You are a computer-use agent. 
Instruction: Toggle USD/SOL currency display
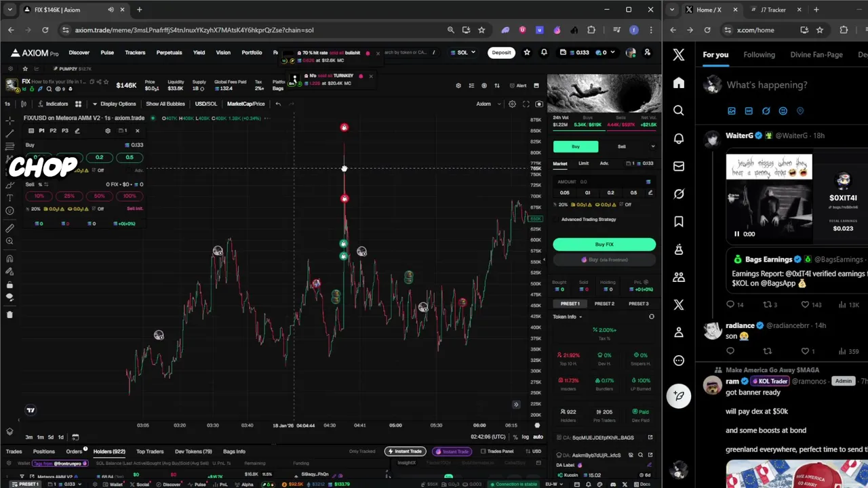pyautogui.click(x=206, y=104)
